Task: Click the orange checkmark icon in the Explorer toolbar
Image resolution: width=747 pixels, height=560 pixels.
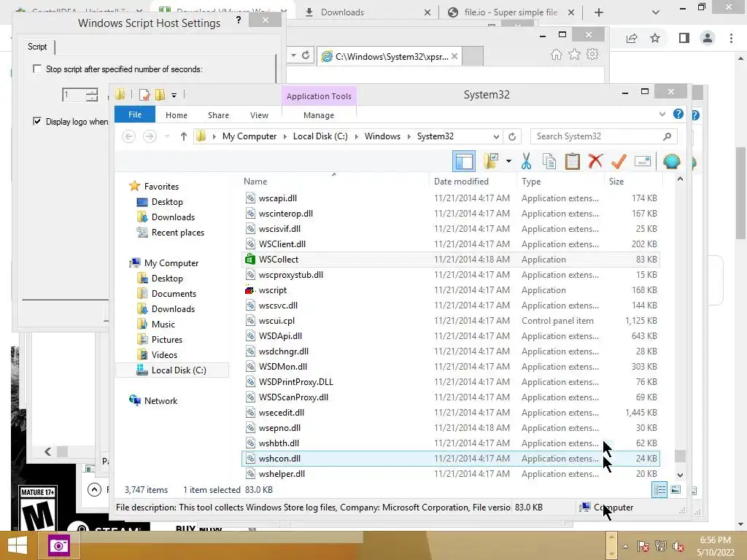Action: 619,161
